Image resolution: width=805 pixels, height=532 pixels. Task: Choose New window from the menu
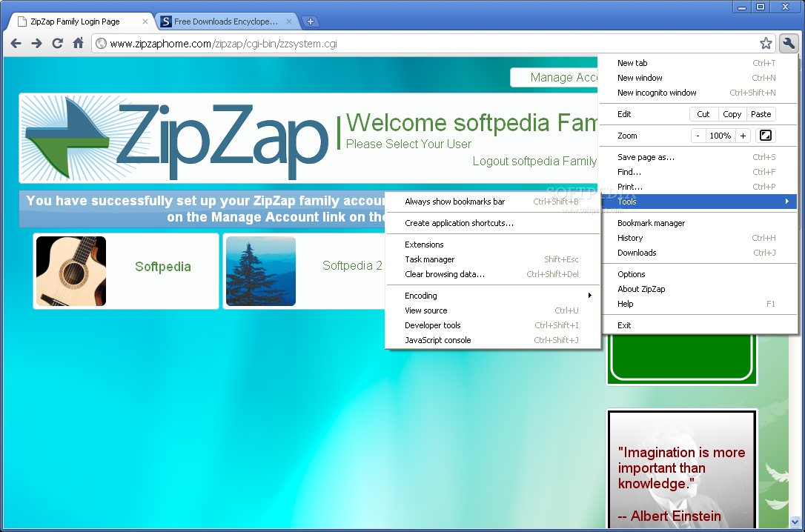pyautogui.click(x=698, y=78)
